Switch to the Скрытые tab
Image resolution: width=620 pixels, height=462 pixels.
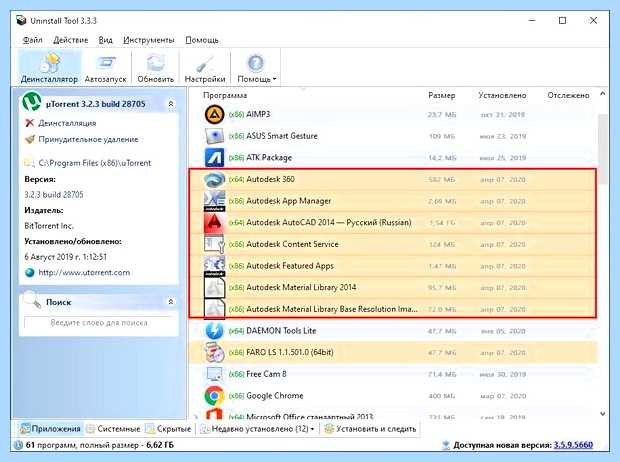click(x=168, y=429)
